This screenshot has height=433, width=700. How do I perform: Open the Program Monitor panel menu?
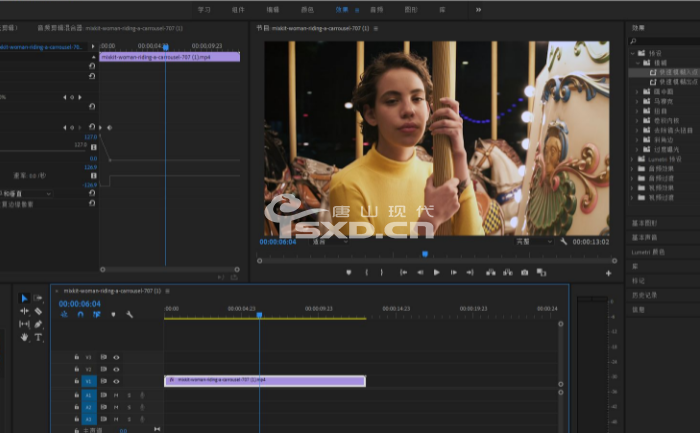point(375,28)
